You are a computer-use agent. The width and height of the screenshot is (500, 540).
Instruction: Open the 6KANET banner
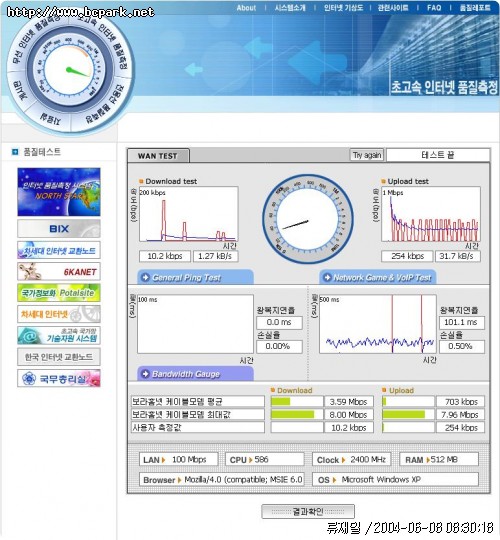(59, 271)
